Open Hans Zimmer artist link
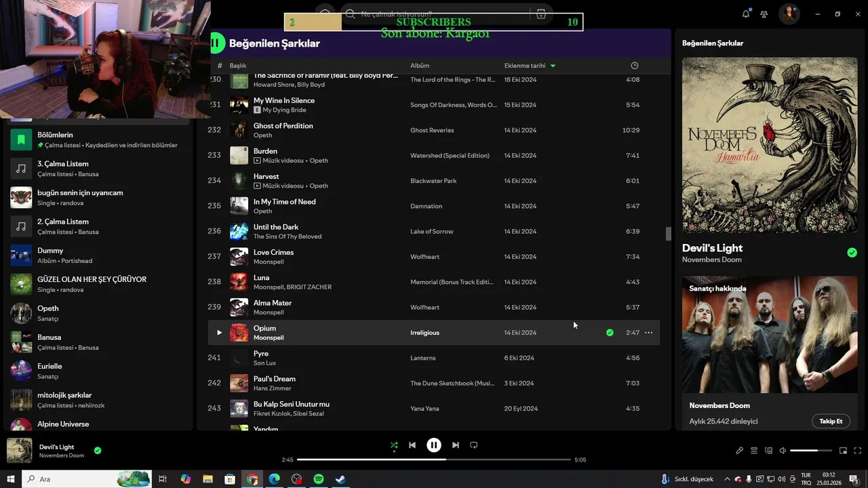 [273, 388]
